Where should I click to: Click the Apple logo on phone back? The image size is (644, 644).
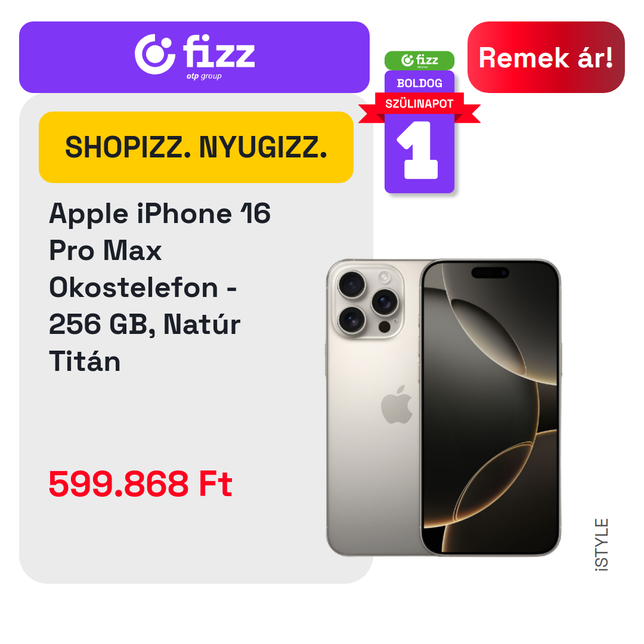397,404
